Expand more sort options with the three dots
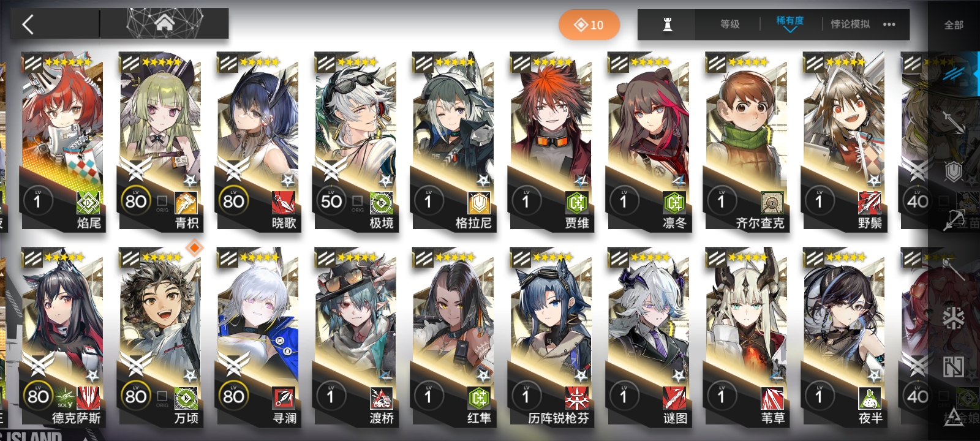 (889, 24)
